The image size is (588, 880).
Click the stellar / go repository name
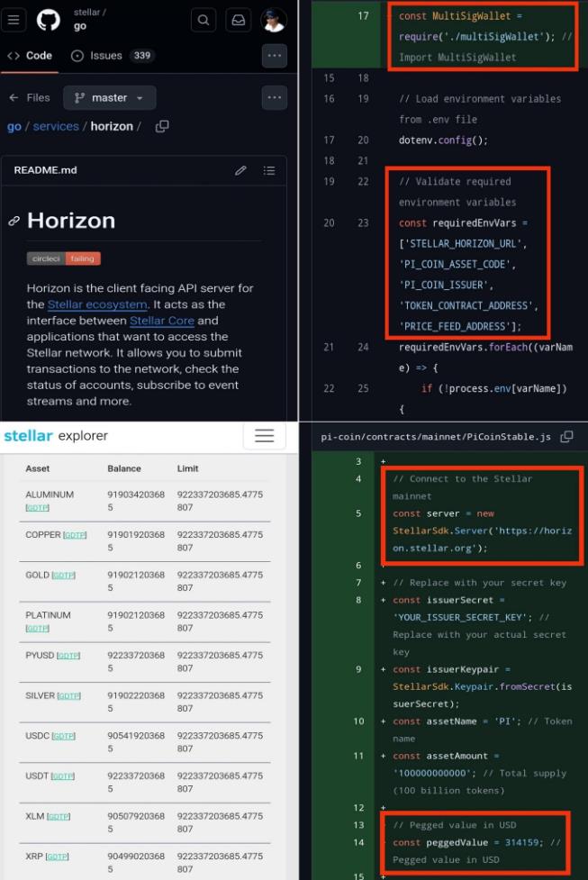coord(90,19)
